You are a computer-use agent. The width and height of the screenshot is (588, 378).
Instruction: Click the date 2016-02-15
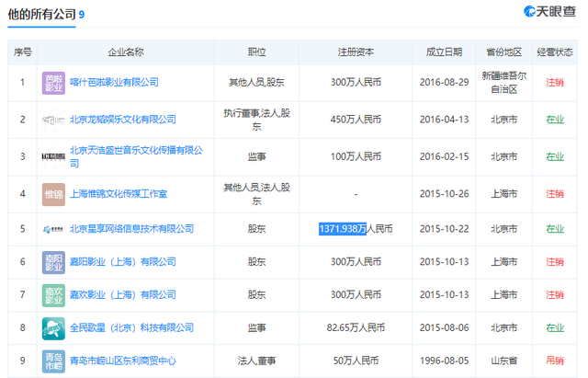[444, 156]
